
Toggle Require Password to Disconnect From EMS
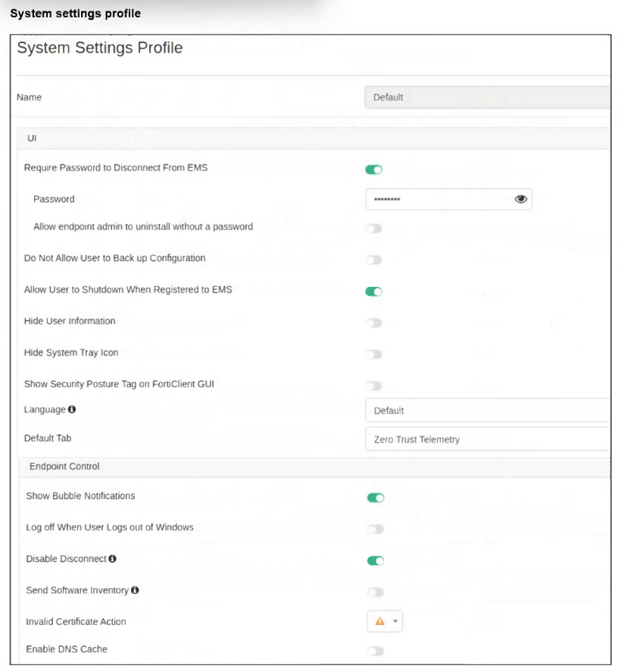[374, 170]
